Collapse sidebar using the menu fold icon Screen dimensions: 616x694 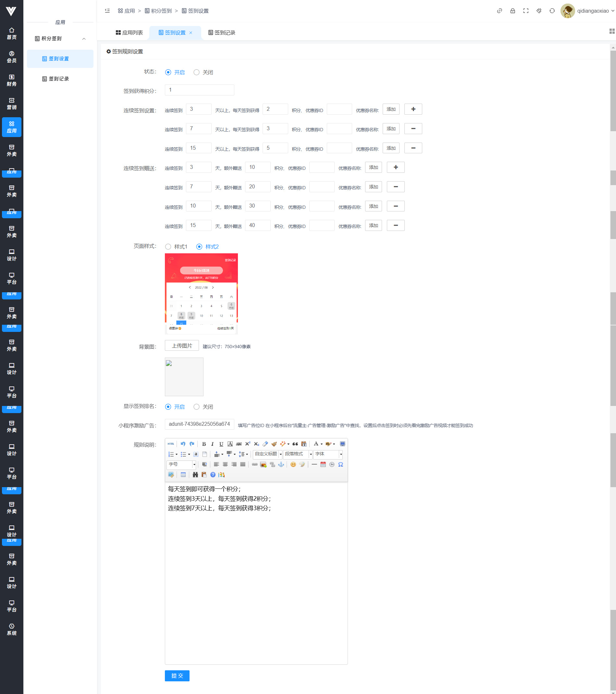click(107, 11)
